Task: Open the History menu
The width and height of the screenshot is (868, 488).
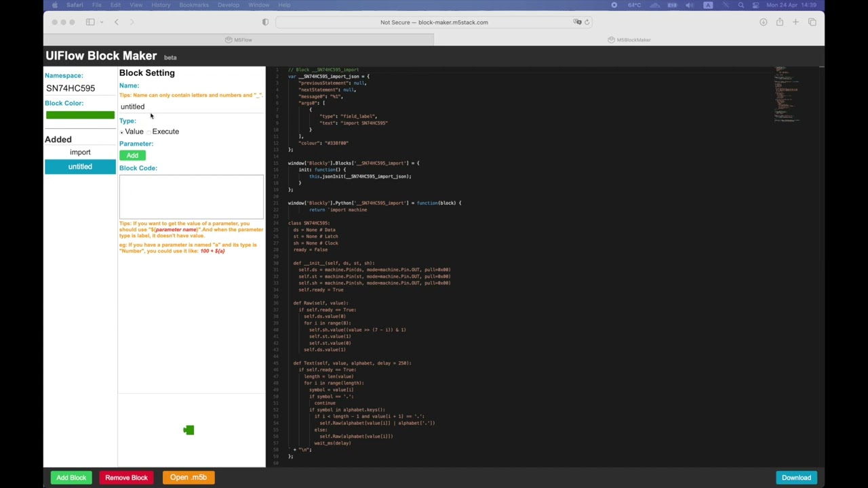Action: (x=161, y=5)
